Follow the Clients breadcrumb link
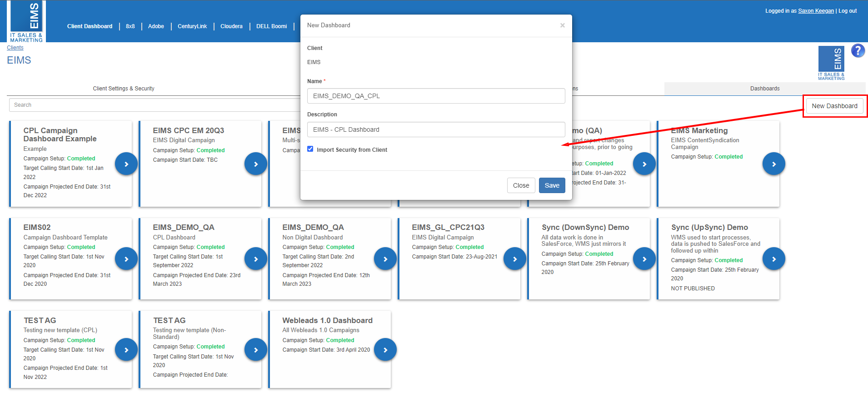This screenshot has height=418, width=868. point(15,48)
